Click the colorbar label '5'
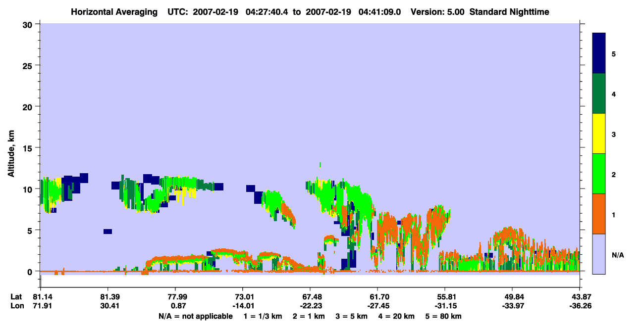 click(614, 53)
